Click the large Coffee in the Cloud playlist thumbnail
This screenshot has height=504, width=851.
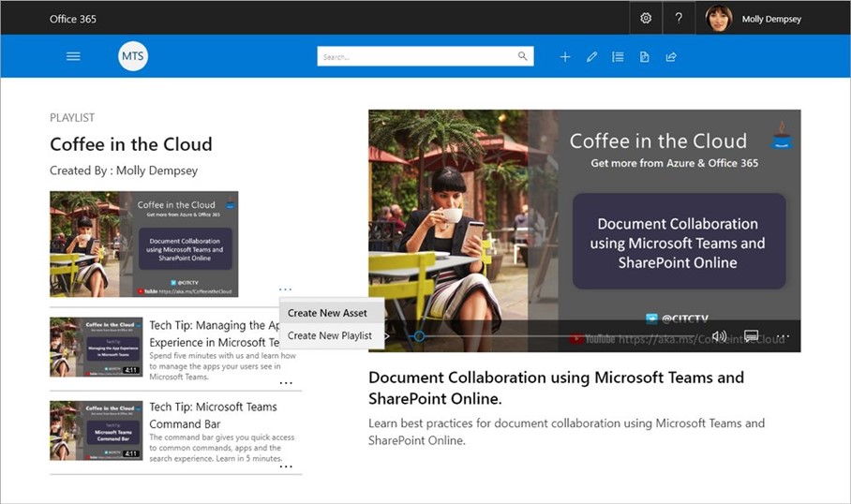(143, 245)
